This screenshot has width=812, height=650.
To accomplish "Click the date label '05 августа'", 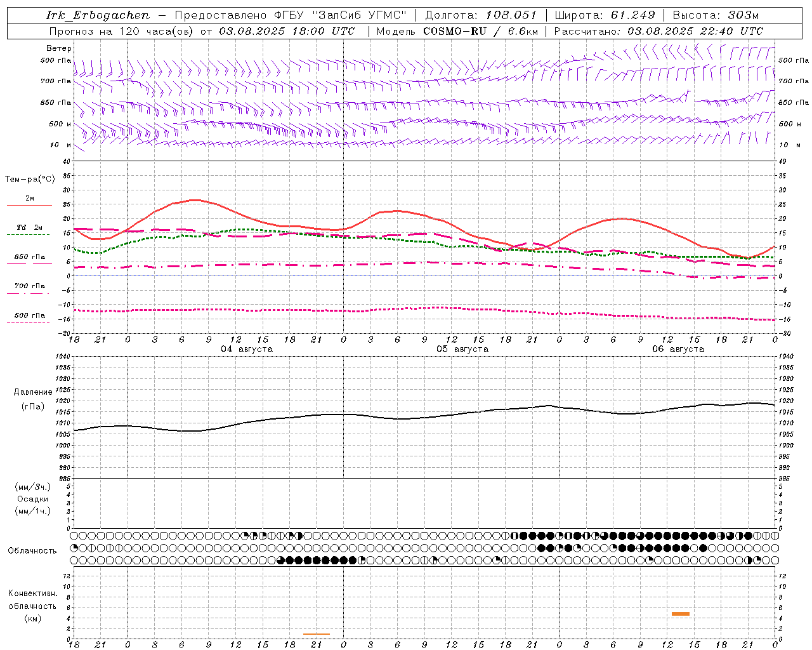I will [462, 349].
